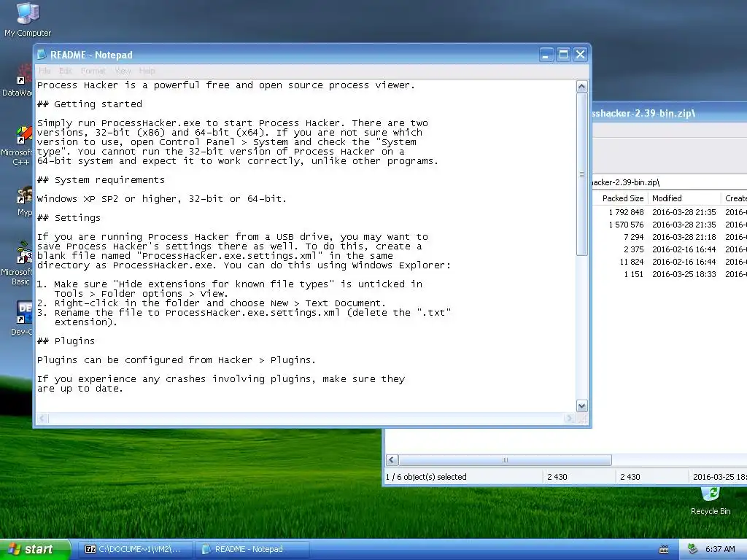
Task: Open the DataWa desktop shortcut icon
Action: click(19, 81)
